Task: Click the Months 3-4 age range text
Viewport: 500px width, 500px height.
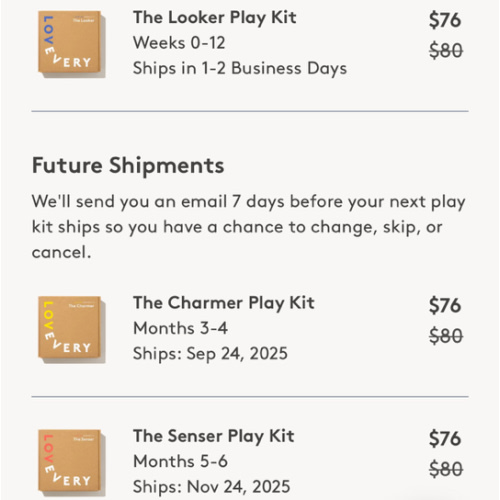Action: [180, 328]
